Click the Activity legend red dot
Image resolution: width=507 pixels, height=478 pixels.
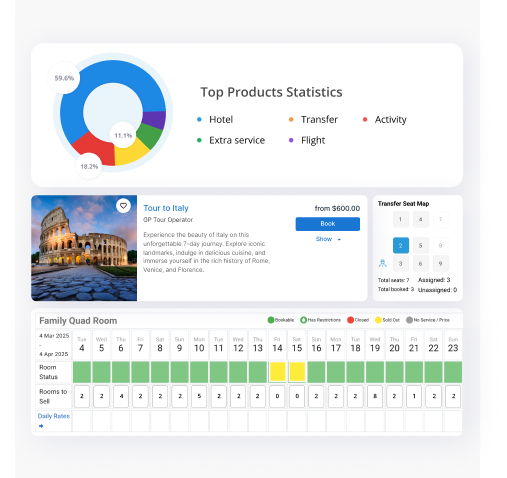(x=365, y=120)
